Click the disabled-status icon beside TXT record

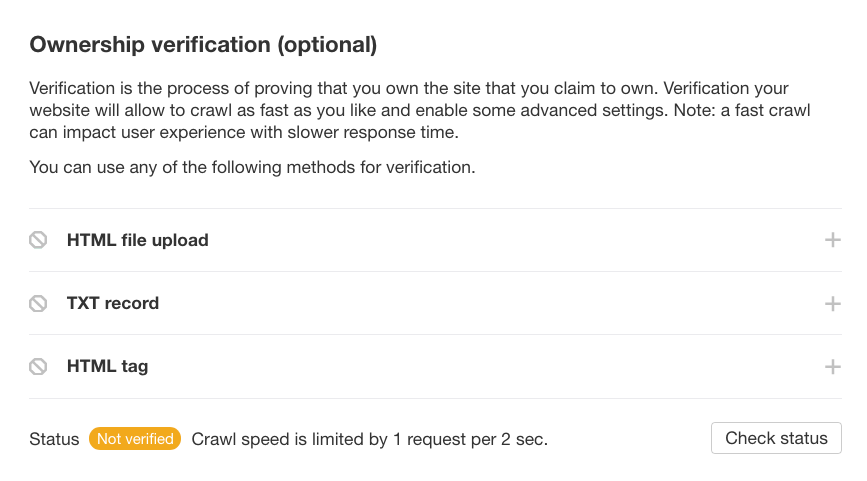click(x=38, y=303)
